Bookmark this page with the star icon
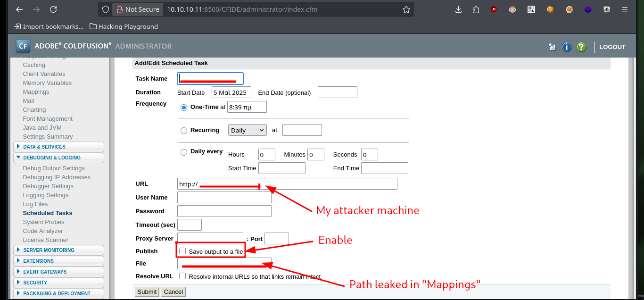The image size is (644, 300). click(406, 9)
